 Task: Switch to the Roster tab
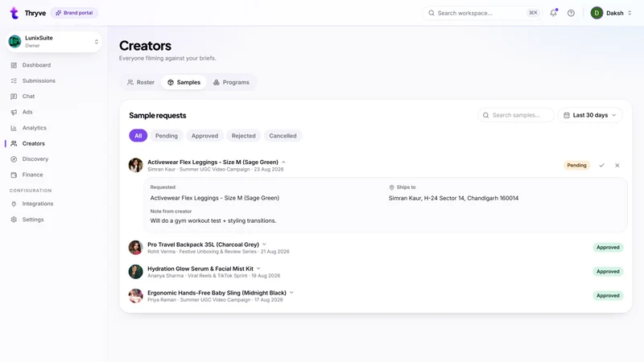tap(141, 83)
